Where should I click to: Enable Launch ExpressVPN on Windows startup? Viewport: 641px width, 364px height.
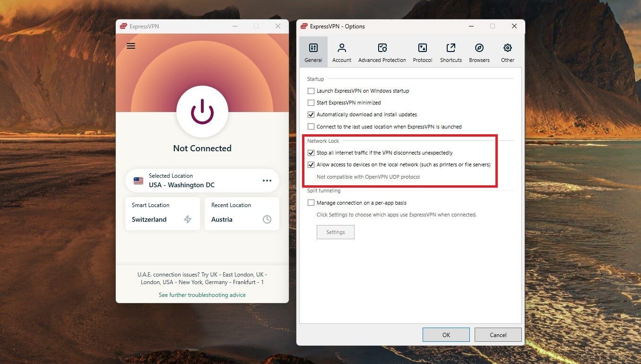point(311,91)
